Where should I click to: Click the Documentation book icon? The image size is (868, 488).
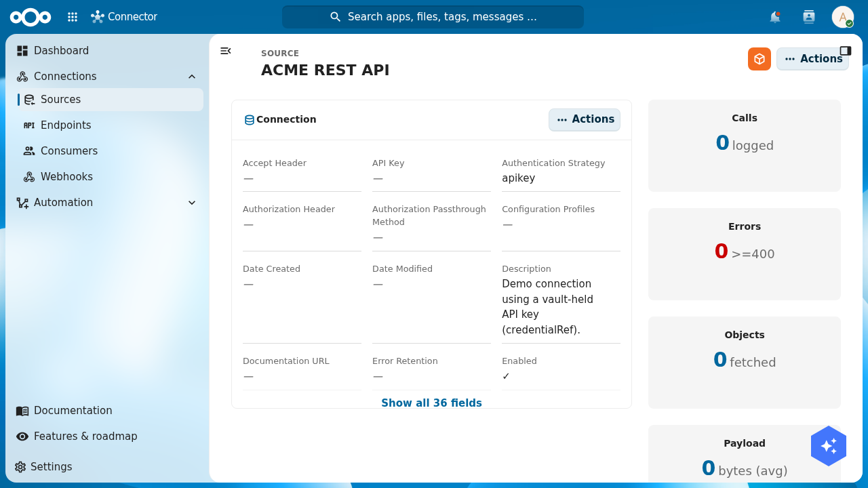coord(22,411)
